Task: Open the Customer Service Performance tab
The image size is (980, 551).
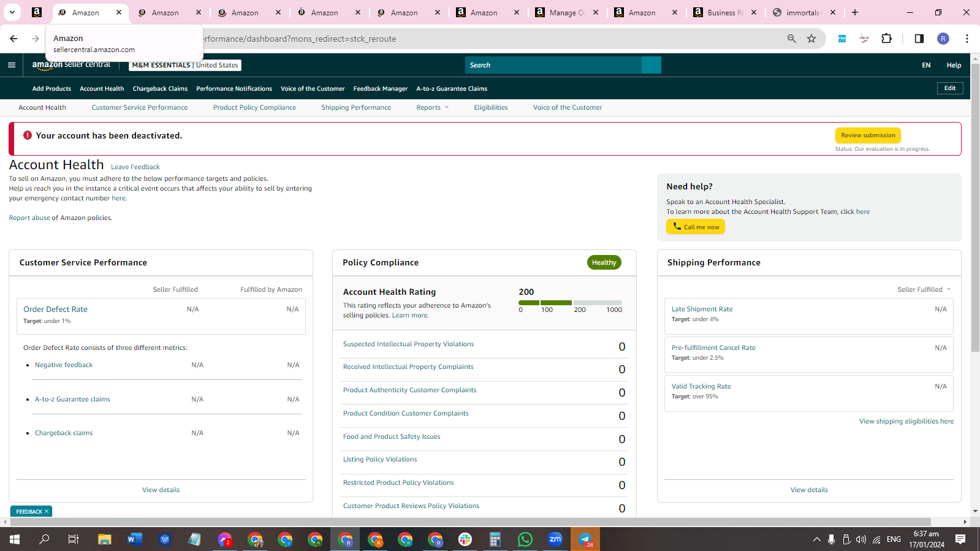Action: click(x=140, y=107)
